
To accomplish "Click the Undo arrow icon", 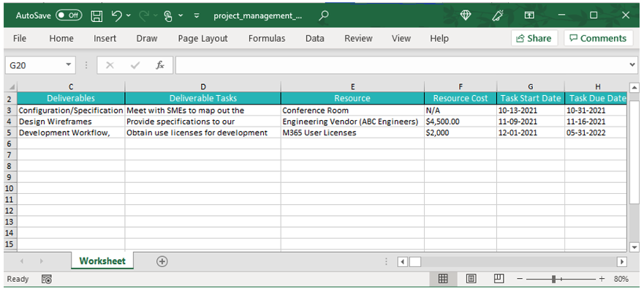I will [x=117, y=15].
